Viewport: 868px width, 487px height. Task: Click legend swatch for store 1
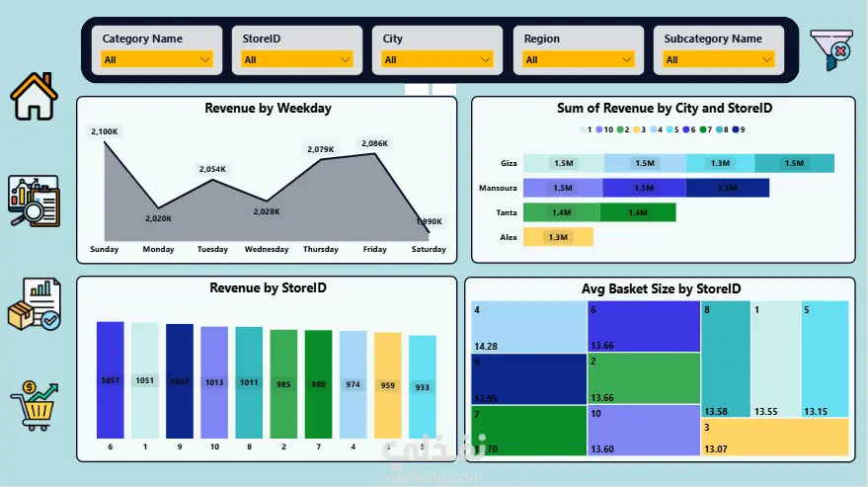tap(583, 129)
